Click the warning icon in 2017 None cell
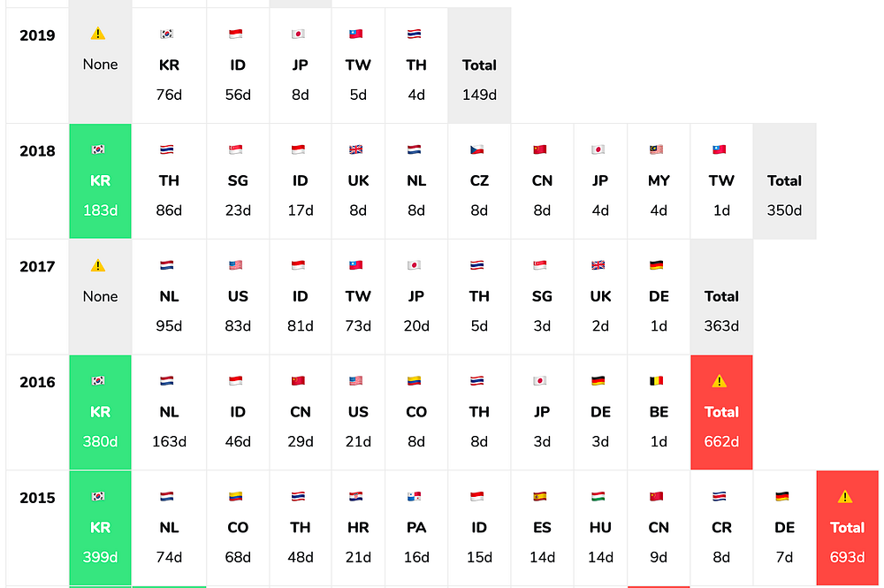This screenshot has width=884, height=588. click(98, 265)
